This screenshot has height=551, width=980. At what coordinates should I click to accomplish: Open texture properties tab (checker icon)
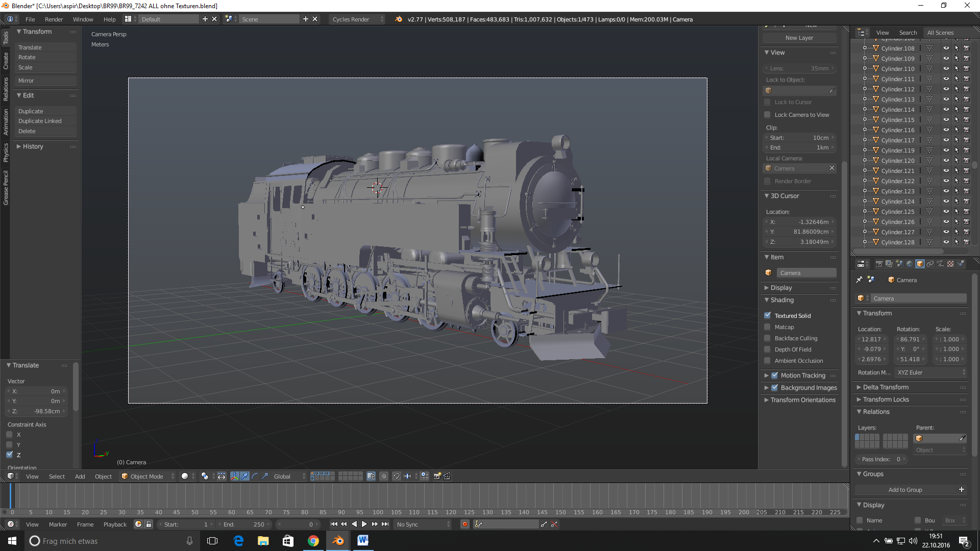point(950,264)
